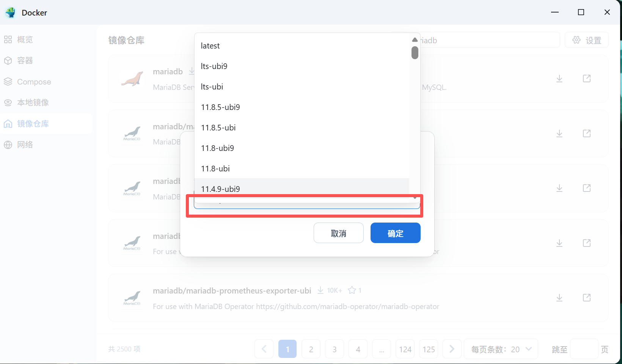Open the 设置 settings button
This screenshot has height=364, width=622.
(587, 40)
